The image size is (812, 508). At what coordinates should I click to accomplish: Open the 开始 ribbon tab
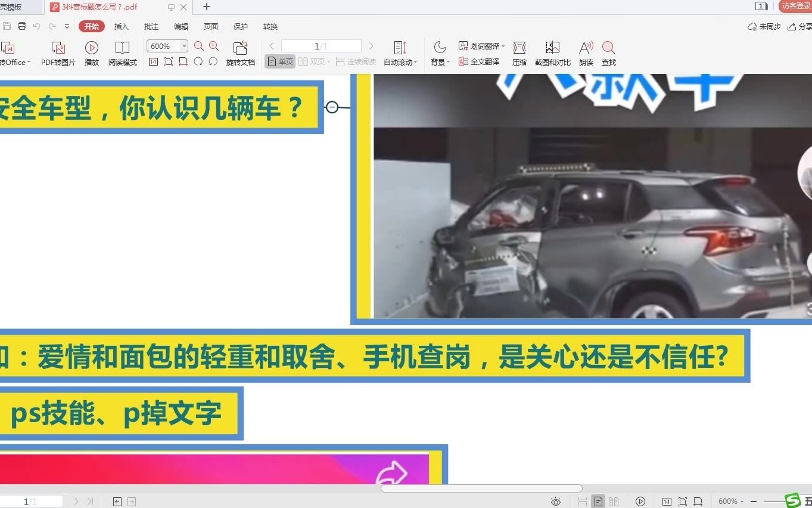click(91, 26)
